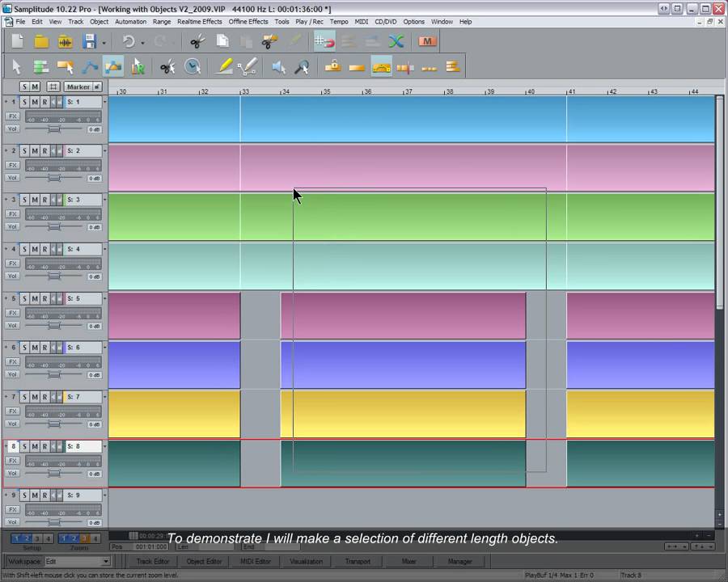Click the group objects orange bar icon
The image size is (728, 582).
click(x=357, y=68)
